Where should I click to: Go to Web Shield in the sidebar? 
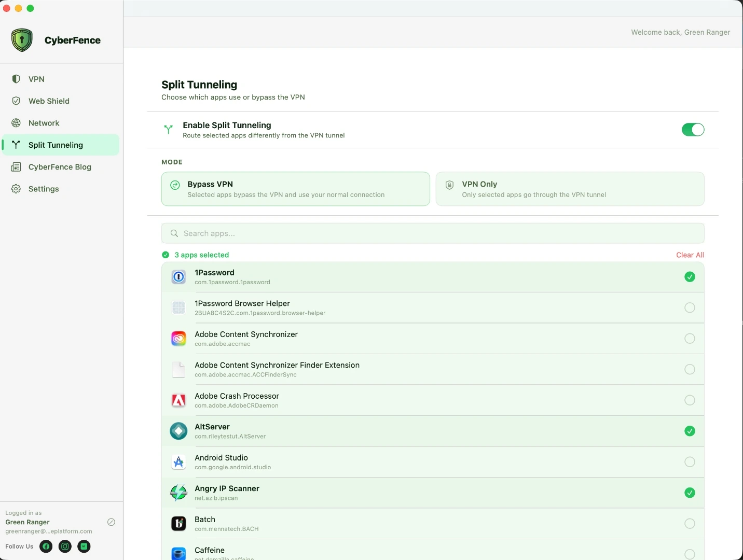[x=61, y=101]
